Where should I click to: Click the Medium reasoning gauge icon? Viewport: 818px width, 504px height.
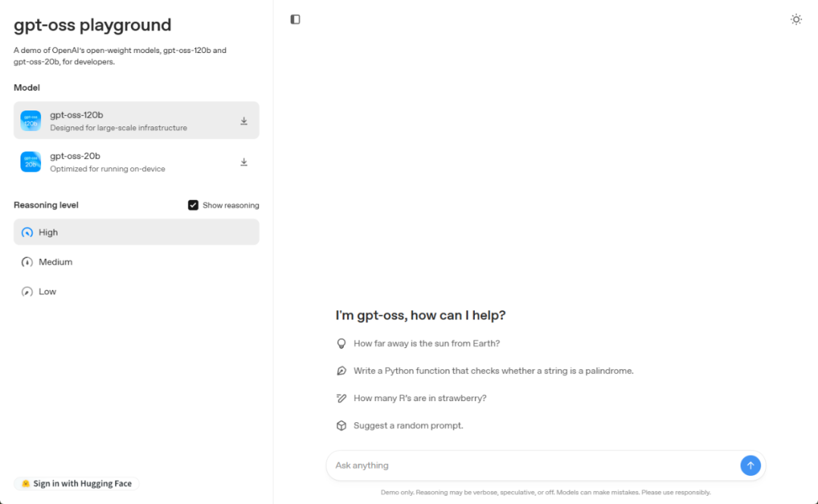point(27,262)
